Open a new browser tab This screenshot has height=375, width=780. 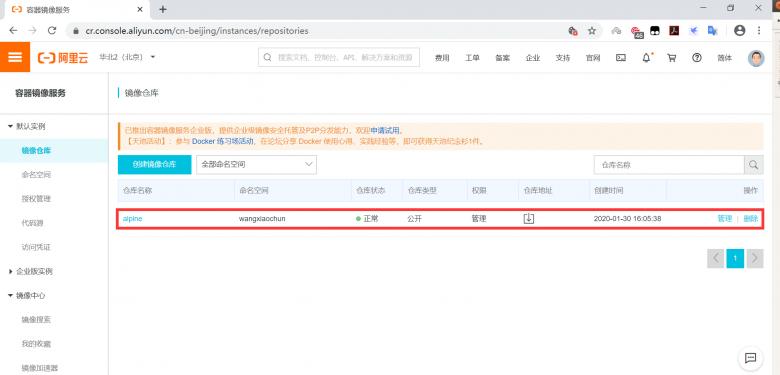point(163,9)
